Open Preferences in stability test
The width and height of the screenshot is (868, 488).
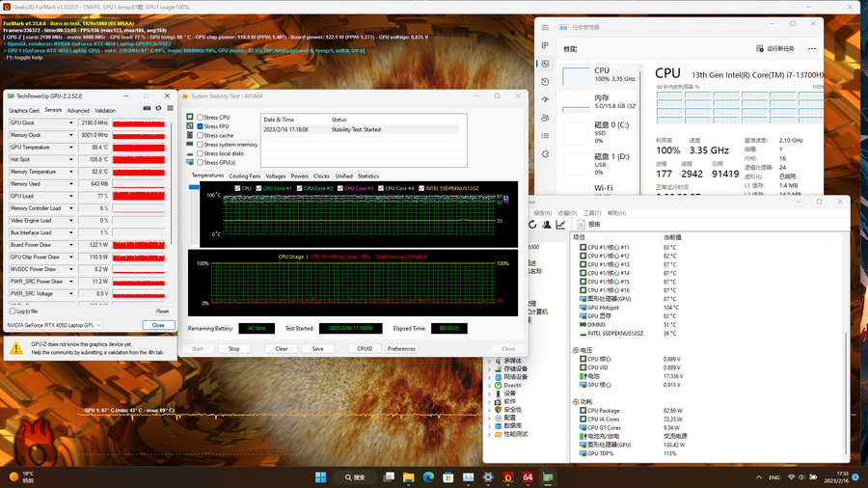tap(401, 348)
